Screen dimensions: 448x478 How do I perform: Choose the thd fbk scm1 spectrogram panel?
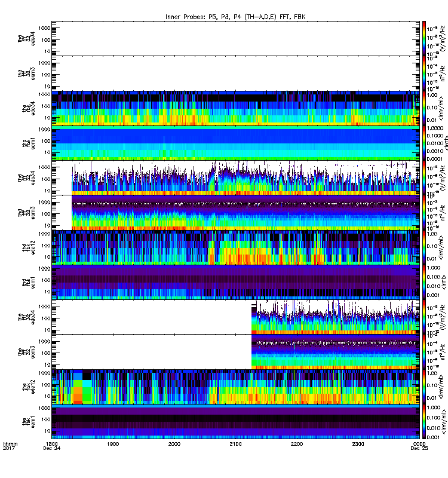coord(235,282)
